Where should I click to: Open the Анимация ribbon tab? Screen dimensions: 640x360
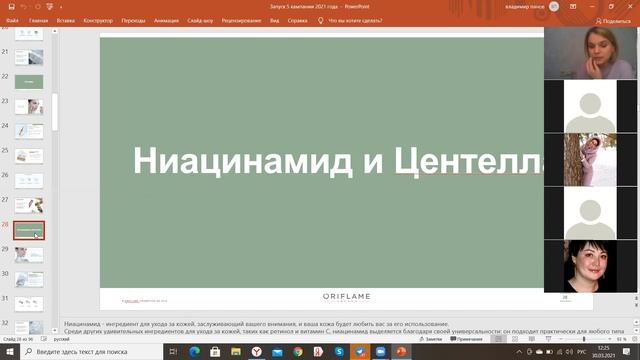(x=166, y=20)
